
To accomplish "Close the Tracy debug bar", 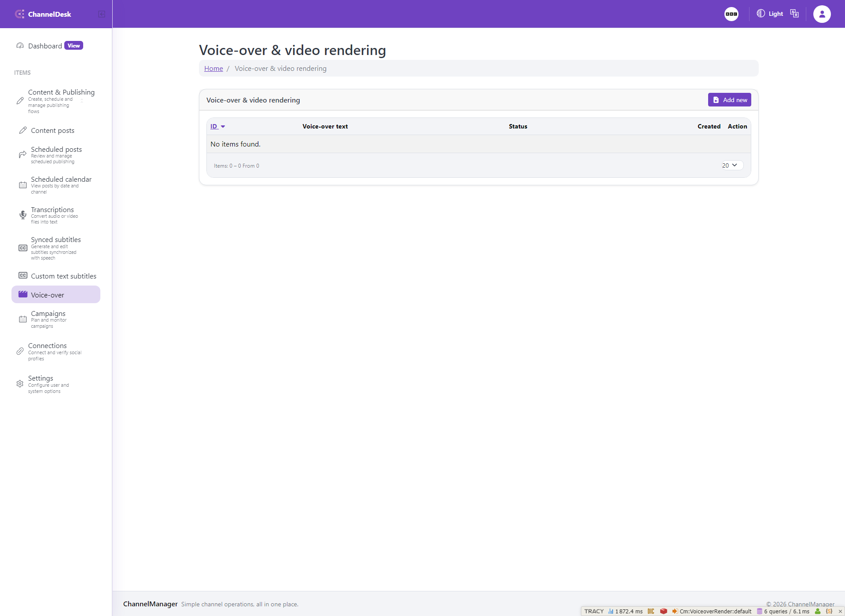I will [x=840, y=611].
